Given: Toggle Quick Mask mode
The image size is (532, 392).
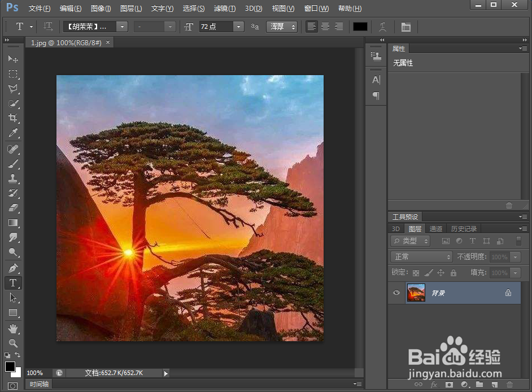Looking at the screenshot, I should (12, 386).
